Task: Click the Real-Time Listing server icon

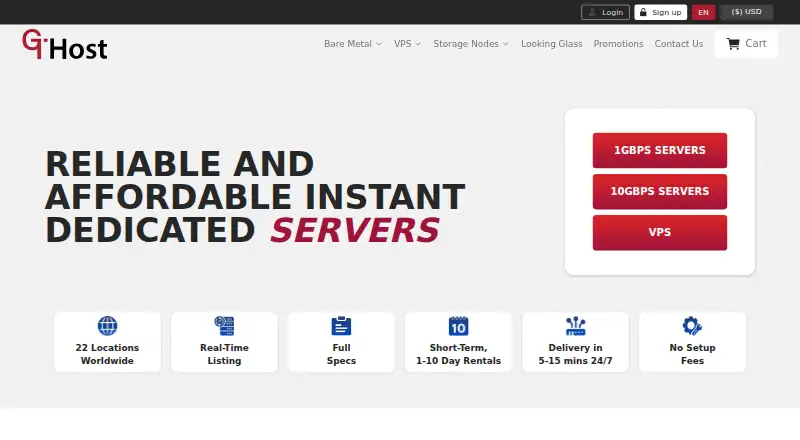Action: [224, 326]
